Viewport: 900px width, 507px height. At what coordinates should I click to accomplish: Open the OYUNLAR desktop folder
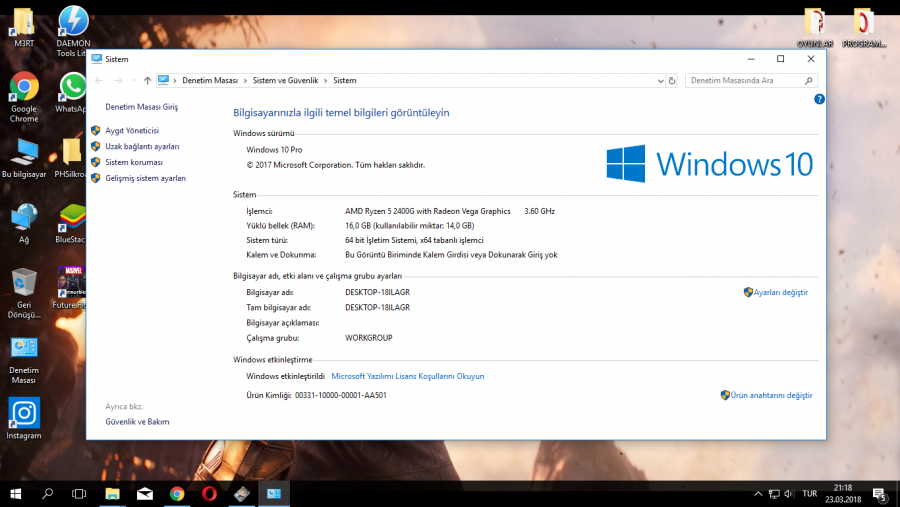coord(814,28)
